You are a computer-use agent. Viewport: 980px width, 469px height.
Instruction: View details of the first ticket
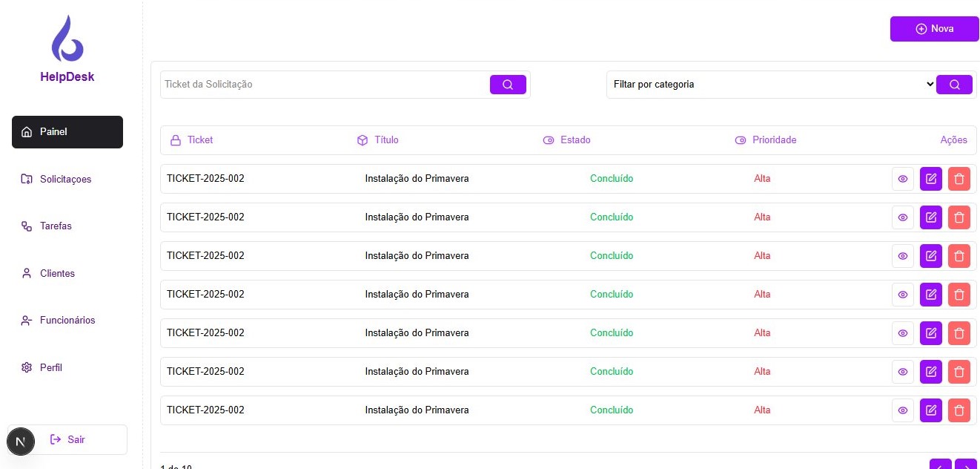point(902,179)
